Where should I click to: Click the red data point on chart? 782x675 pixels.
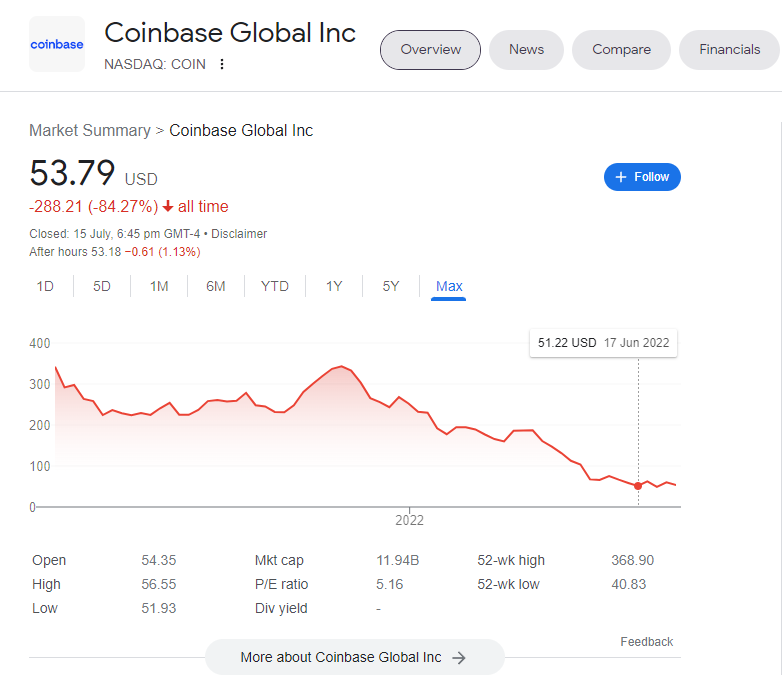pyautogui.click(x=638, y=486)
